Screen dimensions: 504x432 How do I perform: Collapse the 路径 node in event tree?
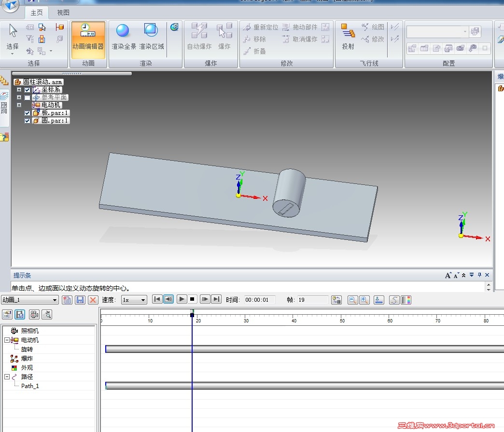click(x=7, y=376)
